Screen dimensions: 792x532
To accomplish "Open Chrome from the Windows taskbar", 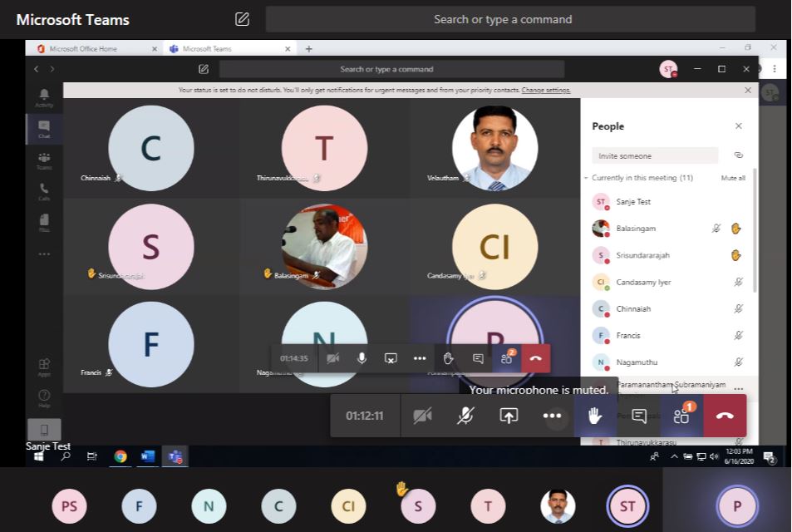I will tap(121, 456).
